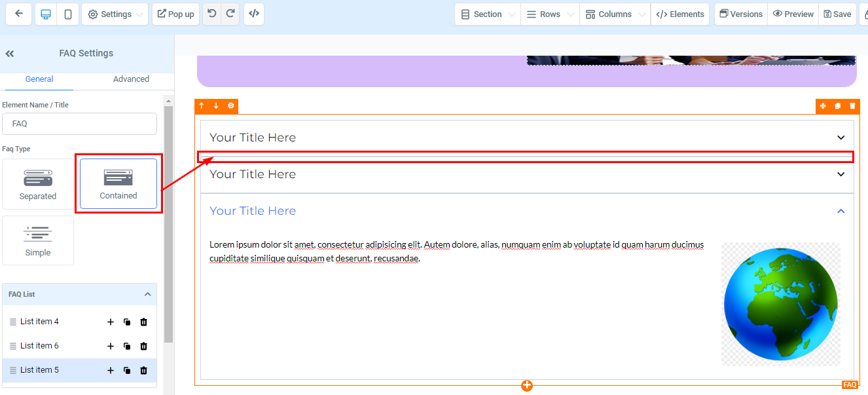
Task: Open the Section dropdown
Action: [488, 14]
